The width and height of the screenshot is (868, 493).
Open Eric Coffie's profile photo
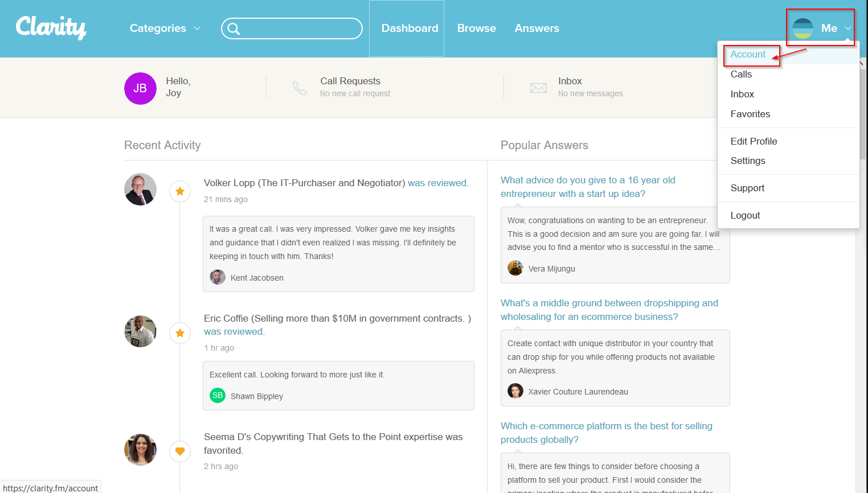tap(140, 331)
